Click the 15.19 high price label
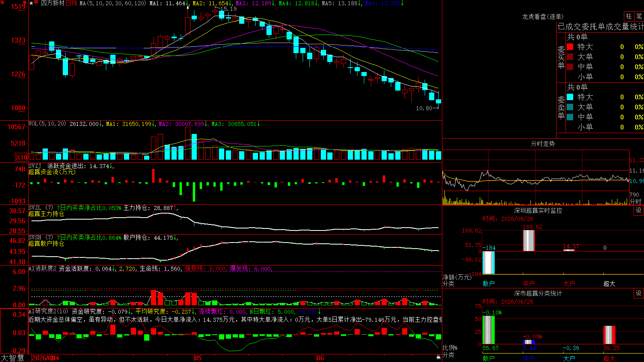This screenshot has width=644, height=362. 228,9
